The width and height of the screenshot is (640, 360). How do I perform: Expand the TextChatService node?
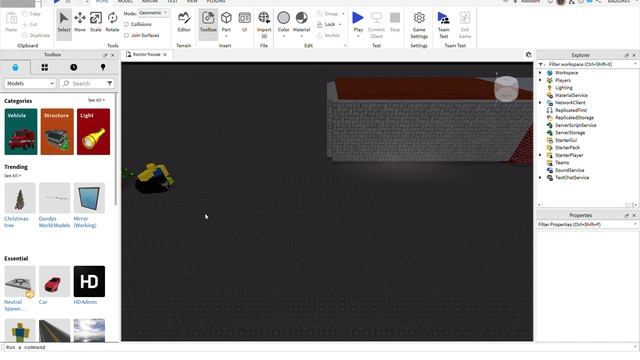[x=540, y=178]
